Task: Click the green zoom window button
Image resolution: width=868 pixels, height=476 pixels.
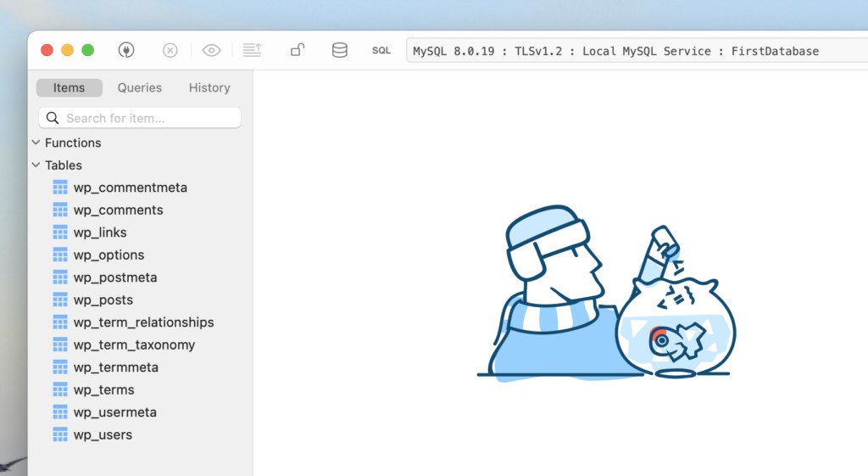Action: click(x=87, y=51)
